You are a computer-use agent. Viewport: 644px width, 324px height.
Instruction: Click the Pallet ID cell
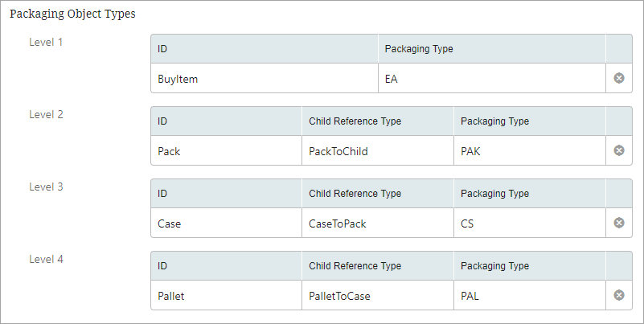(226, 296)
